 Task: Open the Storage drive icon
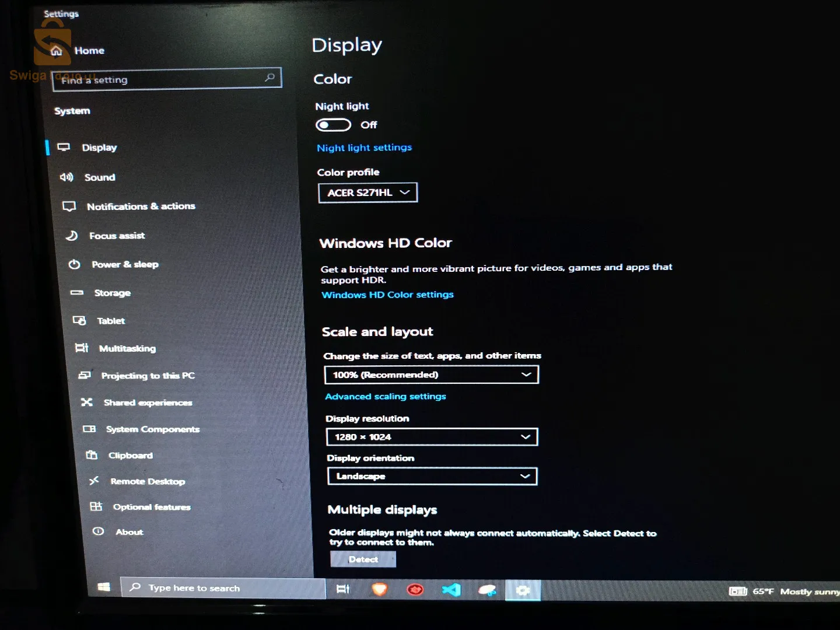click(x=76, y=292)
